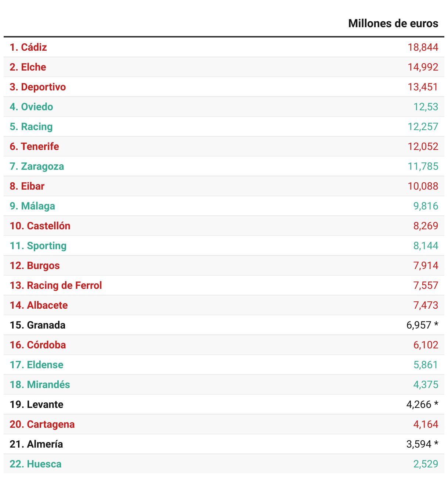Select the 4. Oviedo row name

coord(31,107)
